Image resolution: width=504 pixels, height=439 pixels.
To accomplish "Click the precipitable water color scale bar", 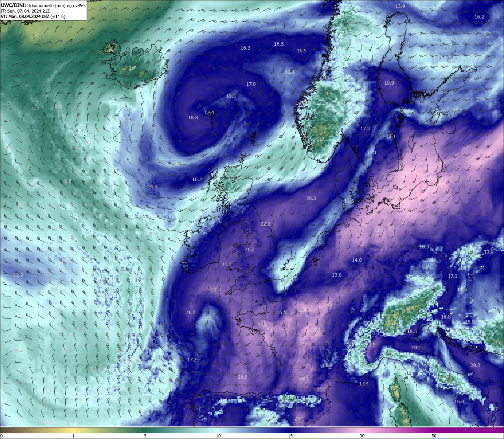I will pyautogui.click(x=252, y=430).
